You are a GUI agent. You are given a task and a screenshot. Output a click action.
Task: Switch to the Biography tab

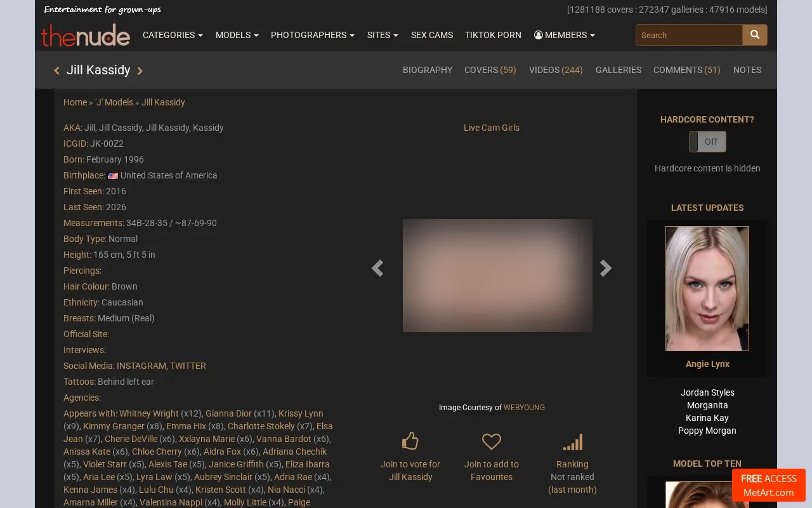428,70
